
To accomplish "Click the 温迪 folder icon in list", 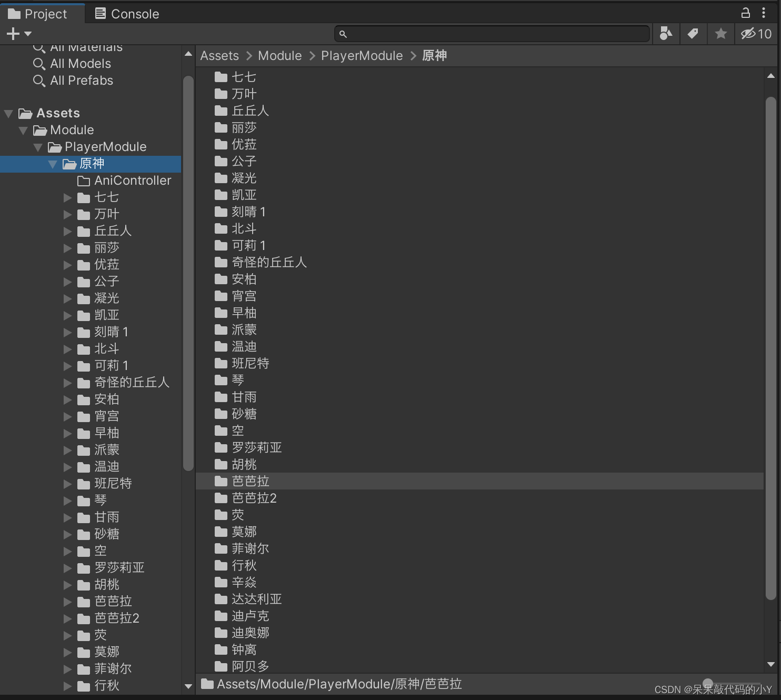I will coord(221,347).
